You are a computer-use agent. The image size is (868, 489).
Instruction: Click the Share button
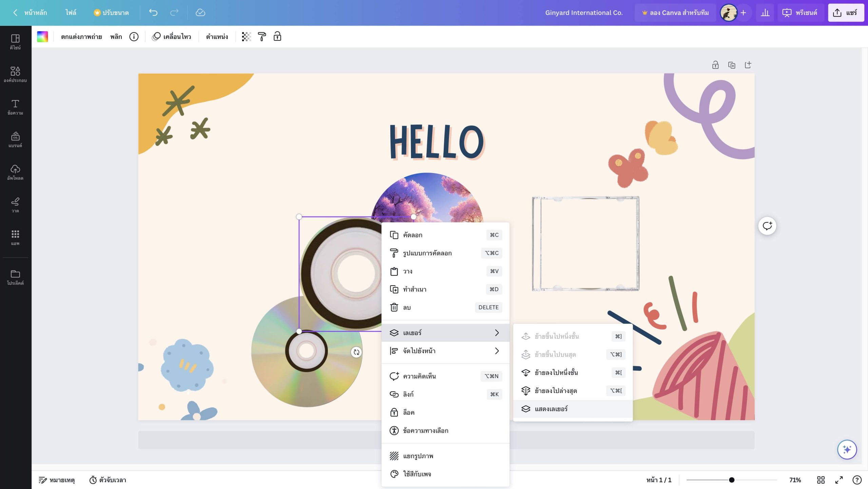tap(846, 13)
